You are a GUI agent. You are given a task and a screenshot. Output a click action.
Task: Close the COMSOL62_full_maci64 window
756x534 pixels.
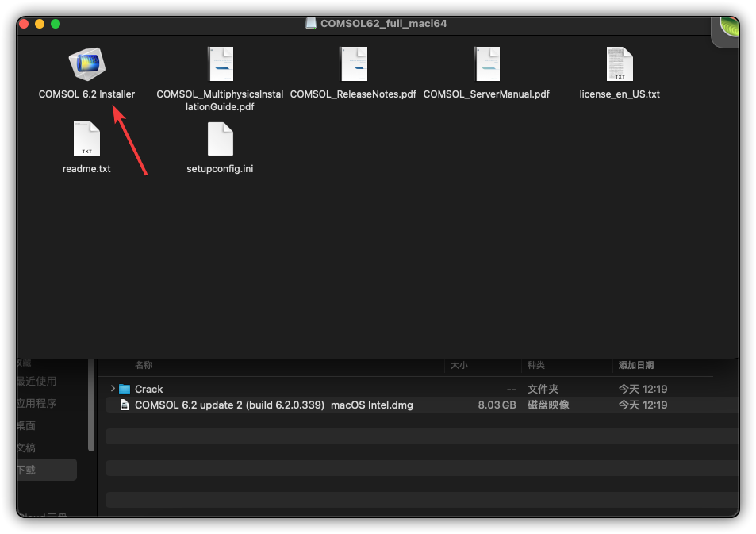[x=24, y=24]
